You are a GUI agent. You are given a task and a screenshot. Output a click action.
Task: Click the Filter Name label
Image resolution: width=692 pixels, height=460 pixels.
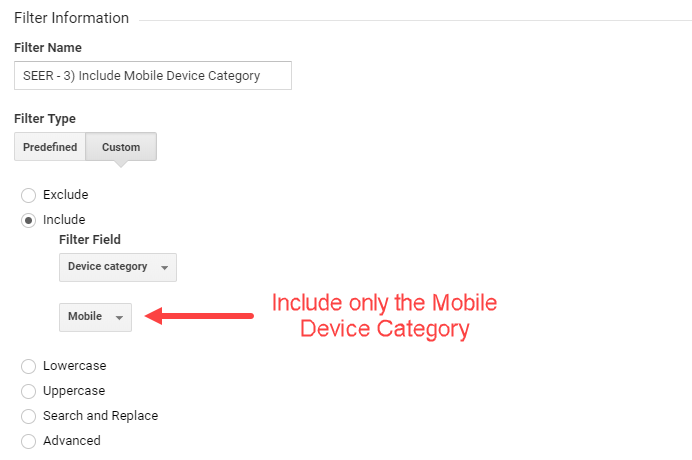point(48,47)
